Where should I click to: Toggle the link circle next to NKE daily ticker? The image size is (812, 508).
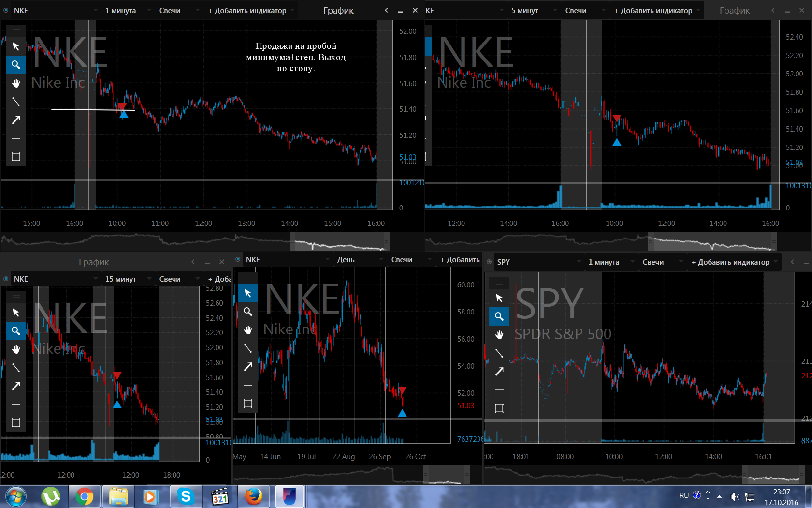pos(238,259)
